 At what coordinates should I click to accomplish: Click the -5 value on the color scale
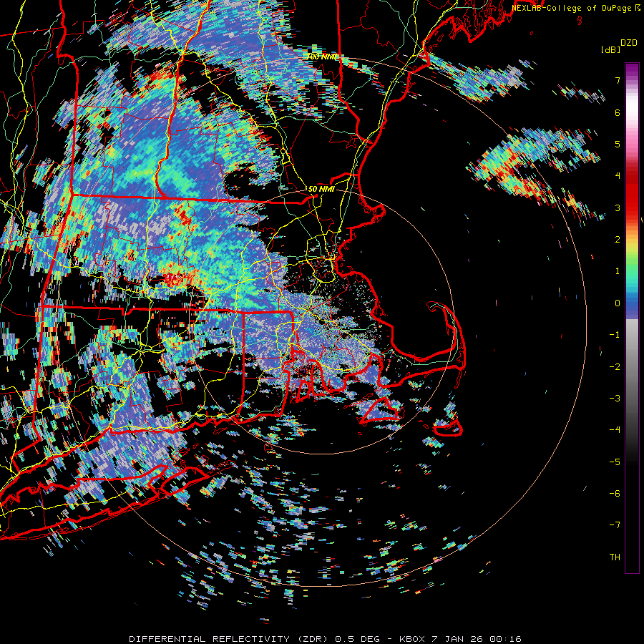(615, 462)
